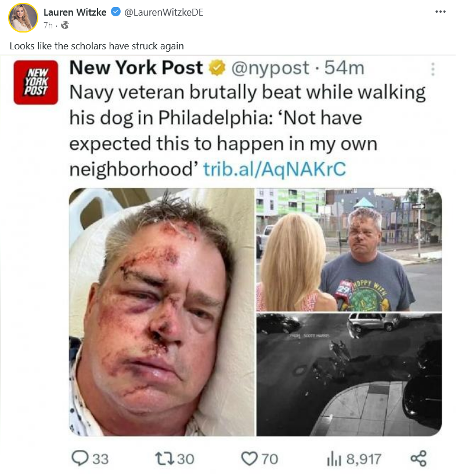This screenshot has width=458, height=476.
Task: Open the 7h post timestamp
Action: [48, 25]
